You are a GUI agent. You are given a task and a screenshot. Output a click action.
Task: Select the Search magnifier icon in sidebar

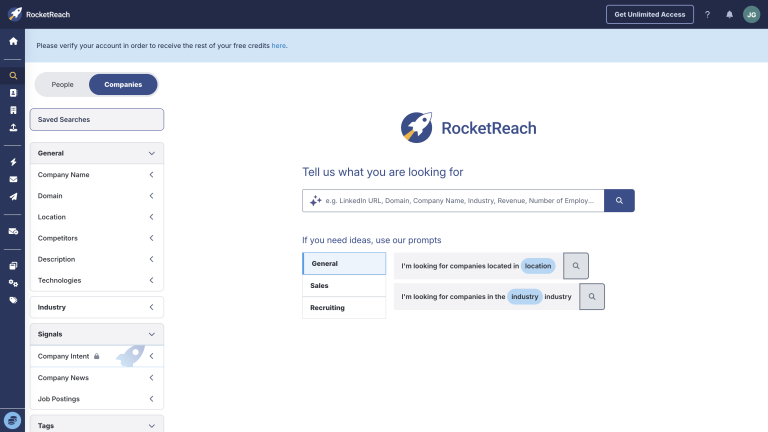[13, 76]
